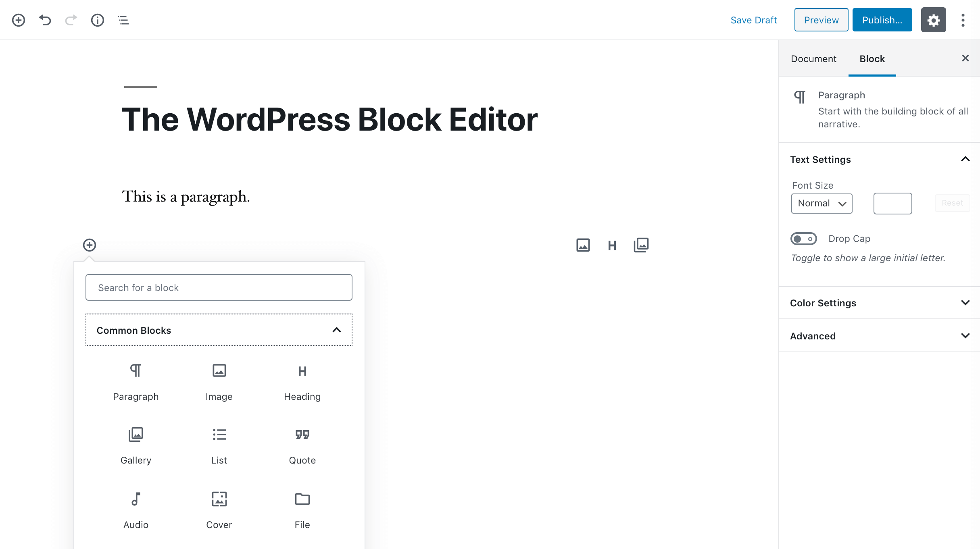
Task: Add a Quote block
Action: [302, 445]
